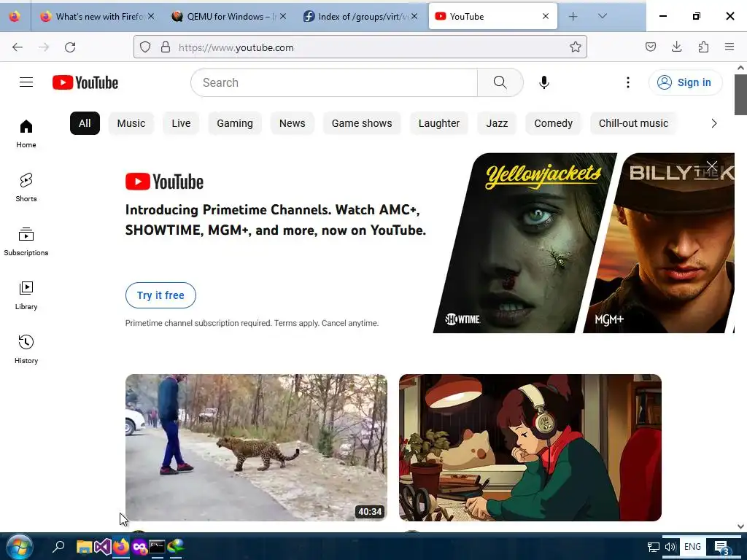Open volume control in system tray

670,547
